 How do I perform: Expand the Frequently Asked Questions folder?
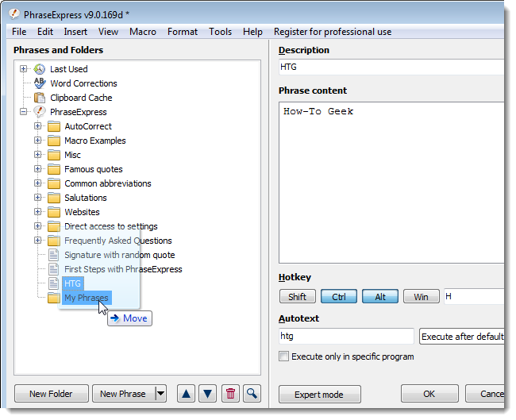pyautogui.click(x=38, y=241)
